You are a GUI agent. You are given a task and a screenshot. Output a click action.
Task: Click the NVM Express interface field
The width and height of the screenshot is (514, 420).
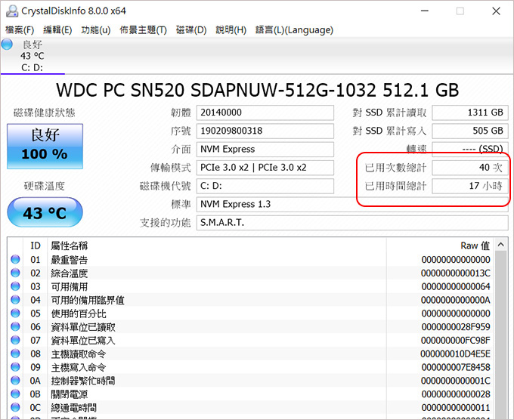[265, 150]
